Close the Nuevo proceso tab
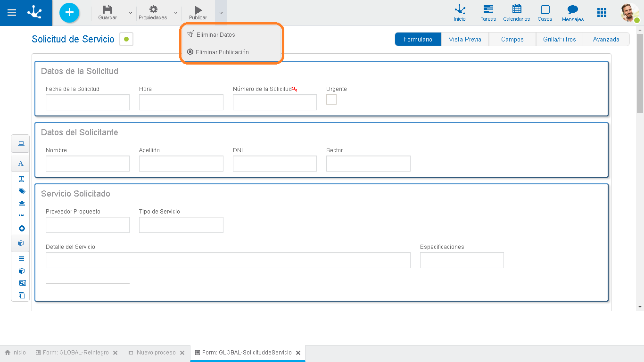 182,353
